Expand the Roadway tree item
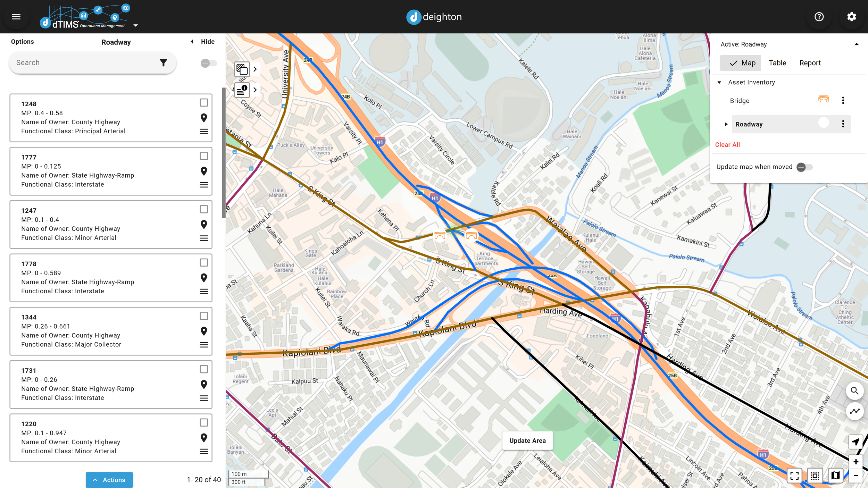This screenshot has width=868, height=488. click(x=727, y=124)
